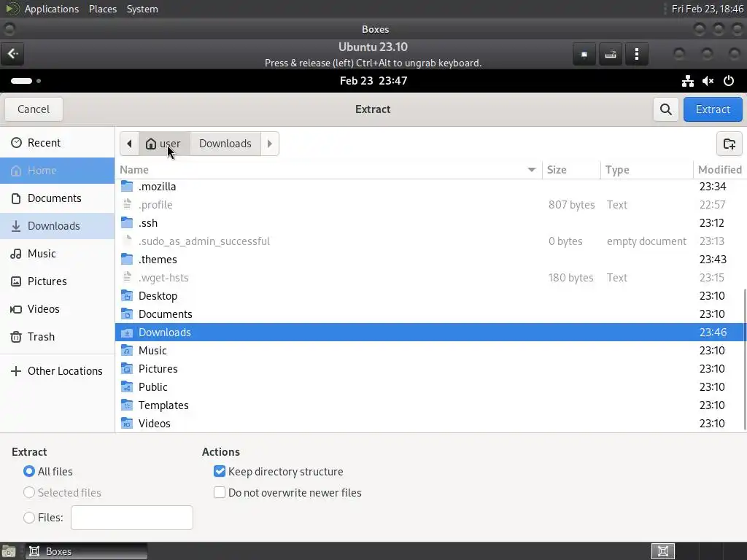Sort by the Size column header
The height and width of the screenshot is (560, 747).
[571, 170]
